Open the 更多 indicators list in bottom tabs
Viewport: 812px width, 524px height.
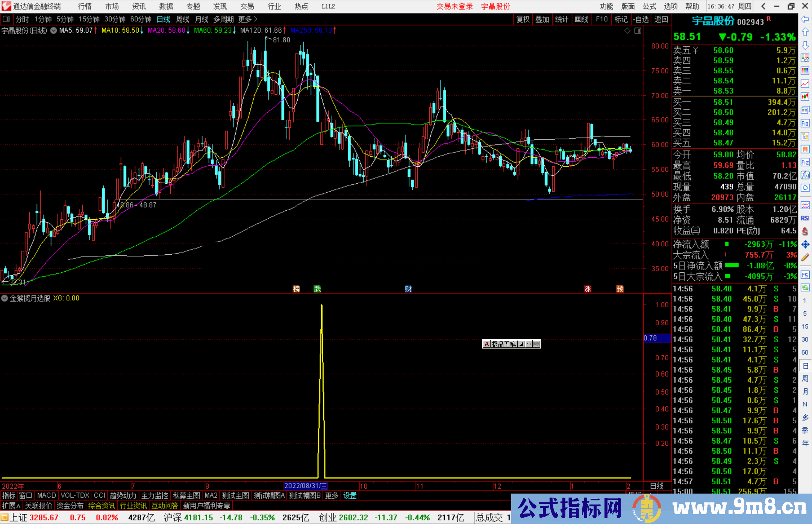tap(332, 495)
